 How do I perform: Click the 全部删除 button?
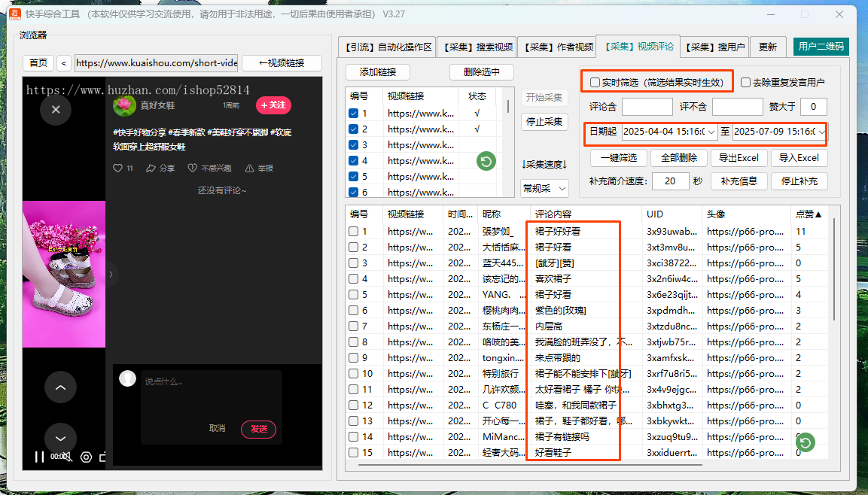point(679,158)
